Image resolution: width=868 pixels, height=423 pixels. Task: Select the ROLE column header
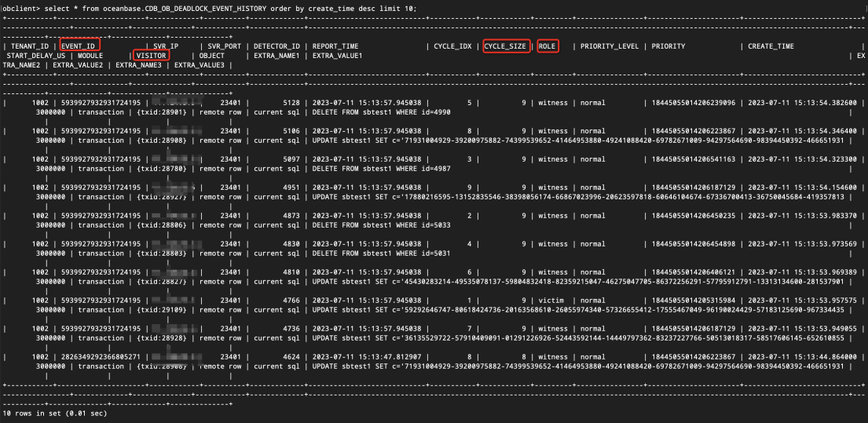point(548,46)
